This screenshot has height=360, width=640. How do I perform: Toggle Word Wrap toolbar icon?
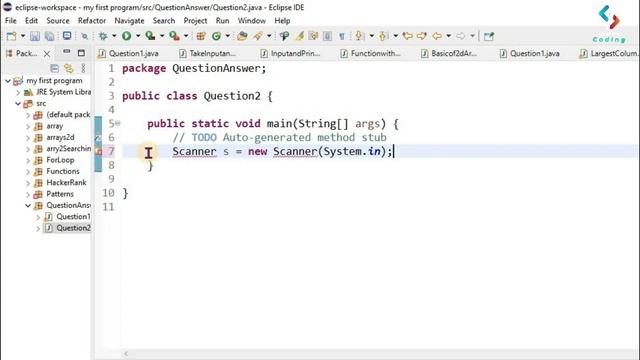313,36
